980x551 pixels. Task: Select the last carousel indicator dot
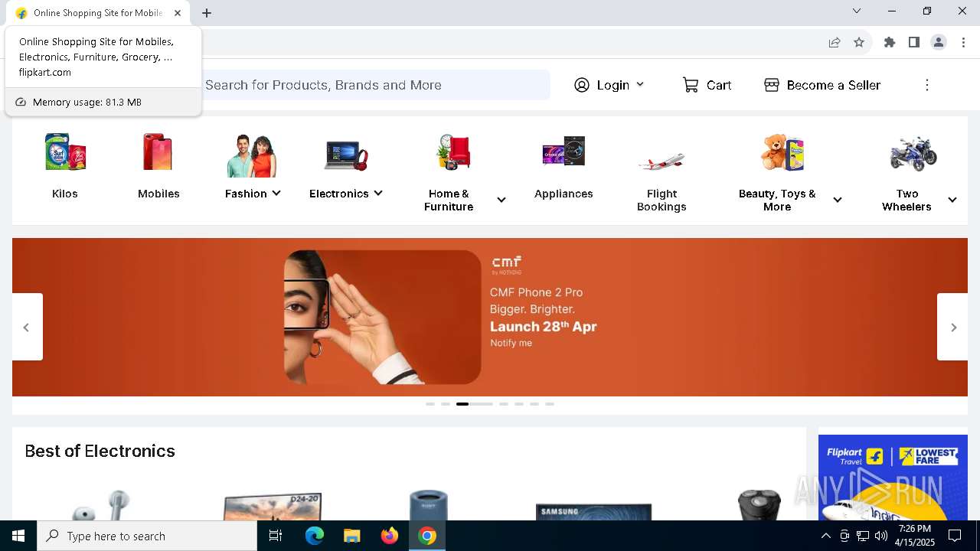pyautogui.click(x=550, y=403)
